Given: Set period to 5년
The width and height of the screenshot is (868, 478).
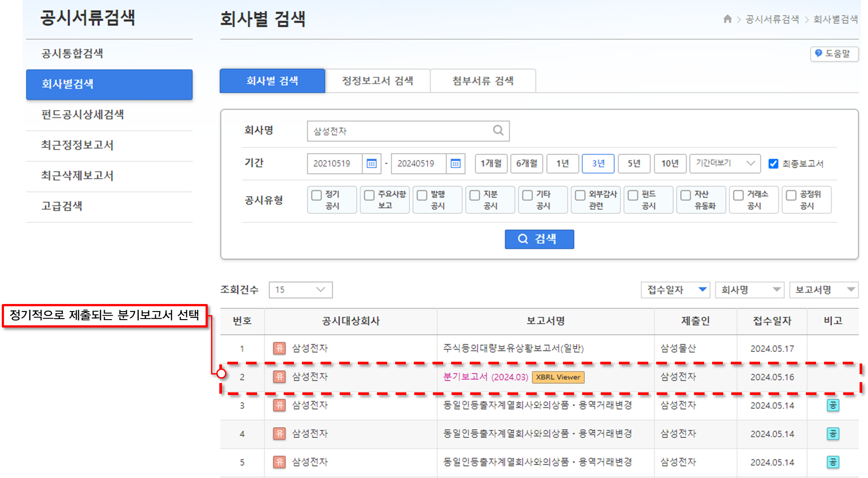Looking at the screenshot, I should point(634,163).
